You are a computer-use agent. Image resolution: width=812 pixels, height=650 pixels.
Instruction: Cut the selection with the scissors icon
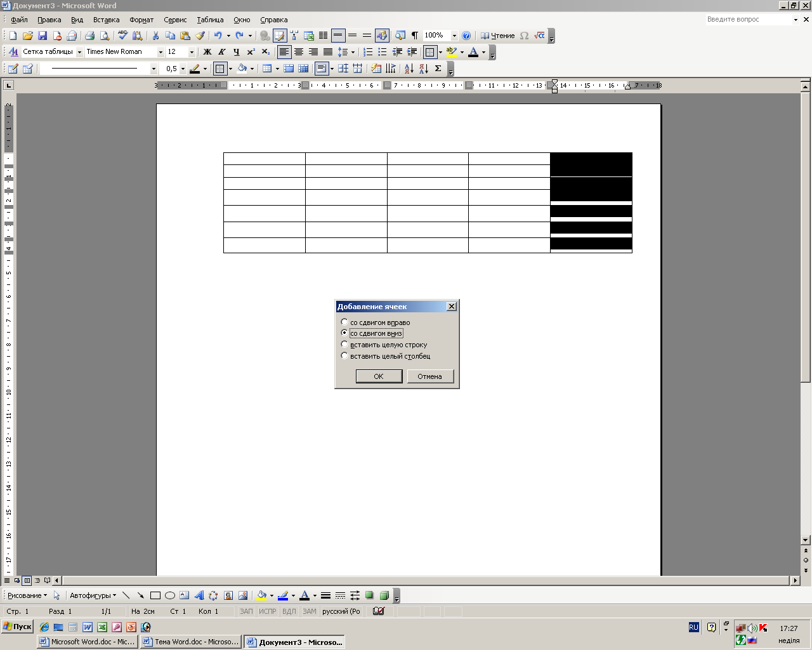pos(155,36)
